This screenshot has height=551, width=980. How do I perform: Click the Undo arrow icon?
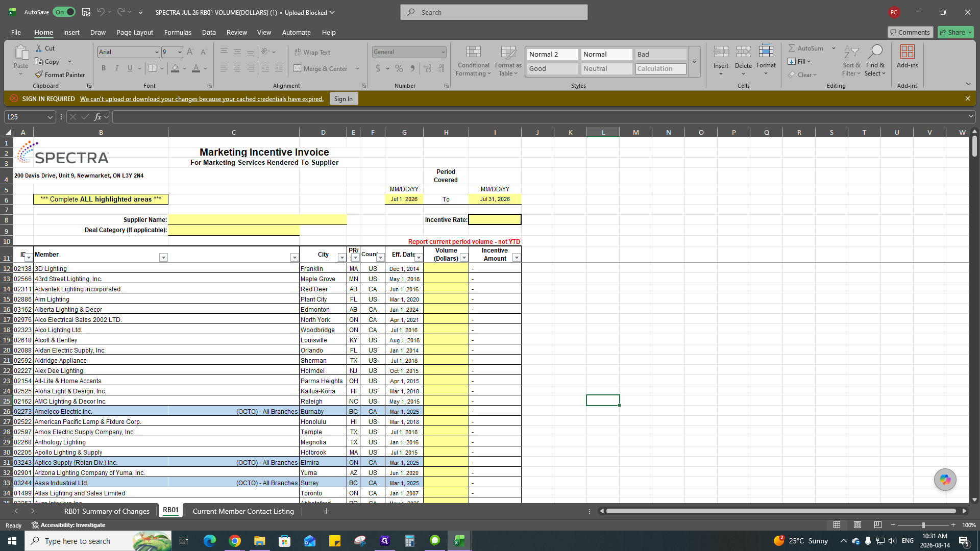pyautogui.click(x=101, y=12)
